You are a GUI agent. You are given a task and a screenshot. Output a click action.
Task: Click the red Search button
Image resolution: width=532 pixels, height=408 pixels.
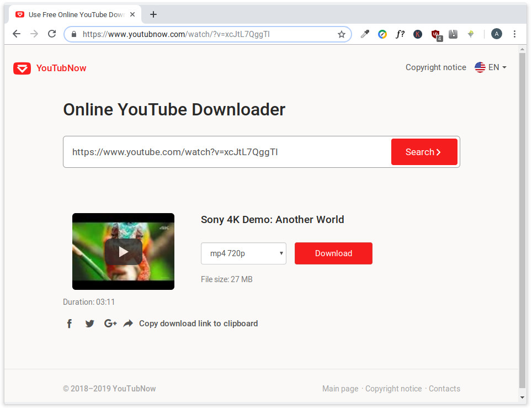pos(424,152)
